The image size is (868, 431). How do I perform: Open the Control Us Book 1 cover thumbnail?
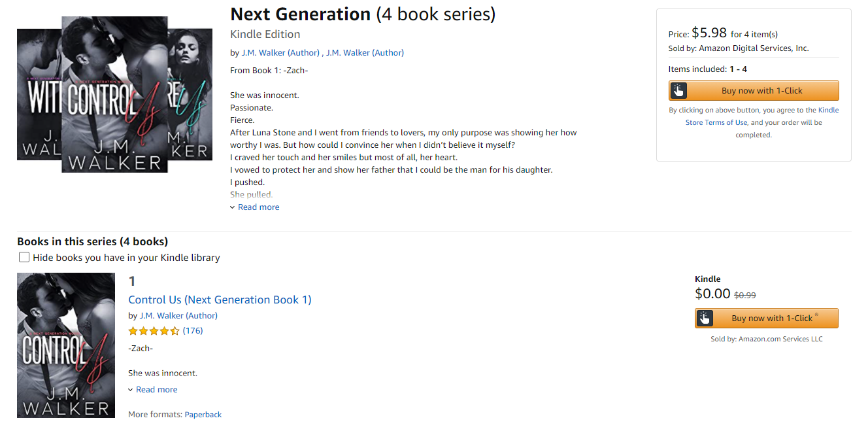[66, 345]
